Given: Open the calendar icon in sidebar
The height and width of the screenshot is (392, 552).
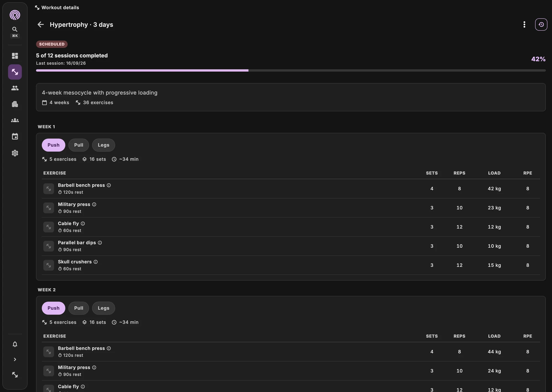Looking at the screenshot, I should coord(15,136).
